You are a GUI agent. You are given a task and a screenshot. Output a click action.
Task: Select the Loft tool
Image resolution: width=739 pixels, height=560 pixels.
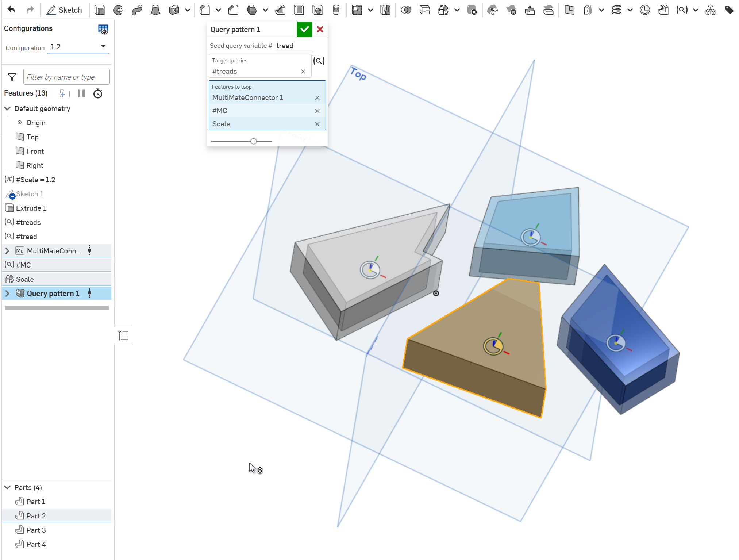pyautogui.click(x=155, y=10)
